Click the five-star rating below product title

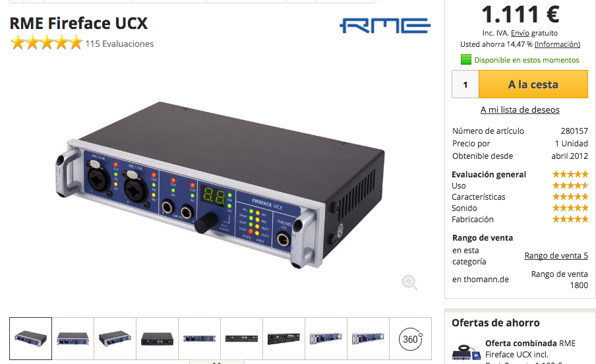(46, 43)
